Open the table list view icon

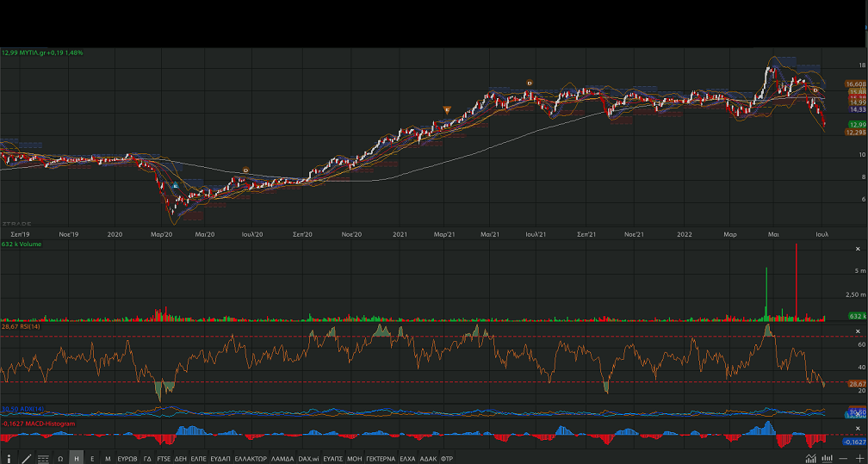pyautogui.click(x=43, y=459)
